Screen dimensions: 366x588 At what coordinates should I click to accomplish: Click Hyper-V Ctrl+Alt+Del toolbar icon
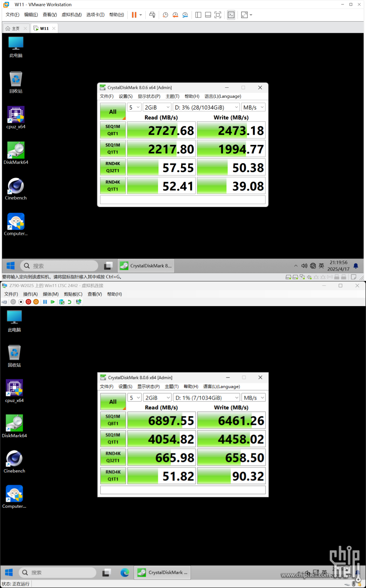4,302
